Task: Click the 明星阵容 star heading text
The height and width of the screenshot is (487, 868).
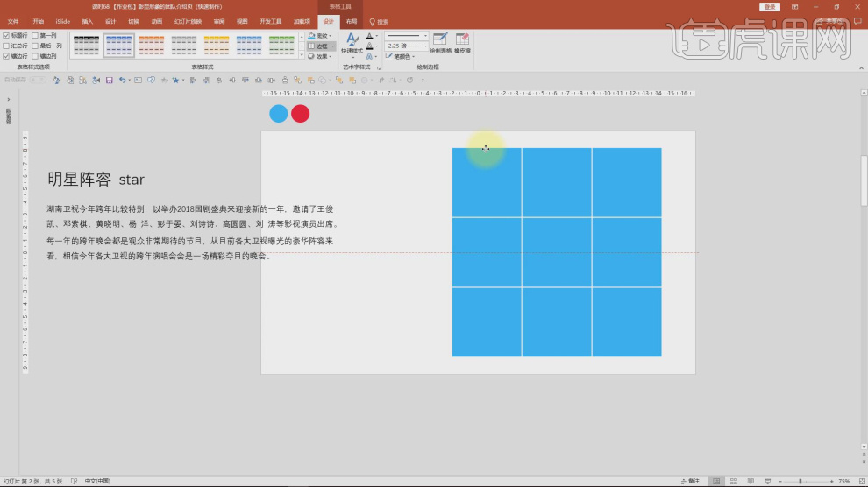Action: pyautogui.click(x=96, y=179)
